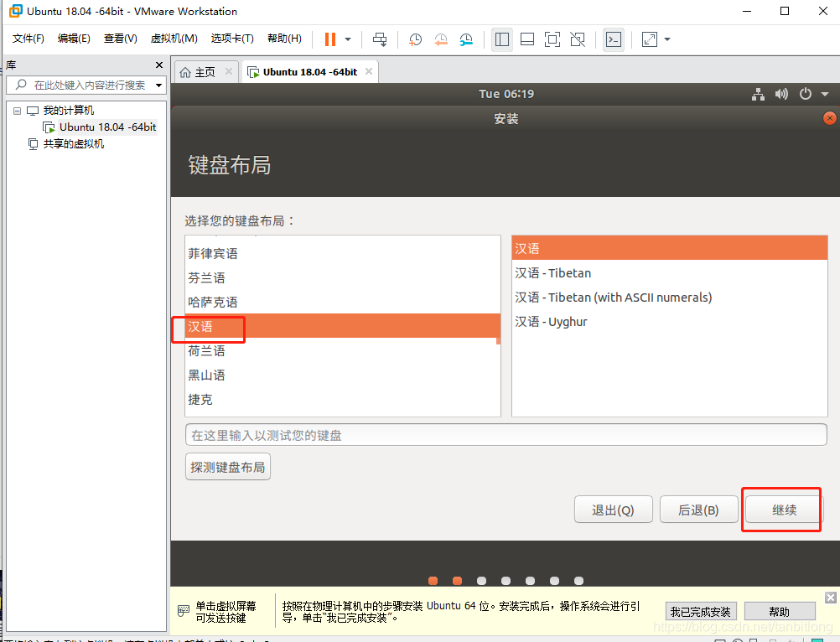The image size is (840, 642).
Task: Select 共享的虚拟机 in the library tree
Action: coord(74,144)
